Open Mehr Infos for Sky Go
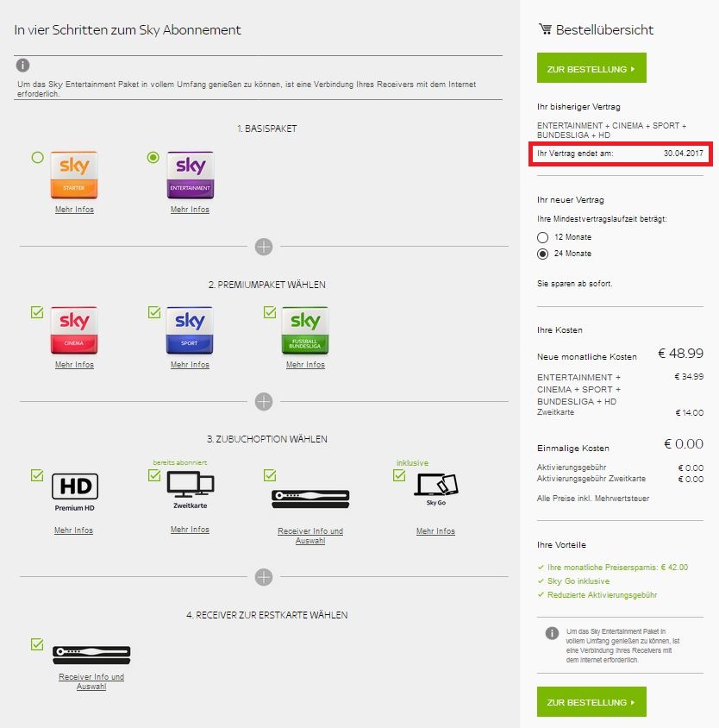This screenshot has width=719, height=728. click(x=435, y=530)
